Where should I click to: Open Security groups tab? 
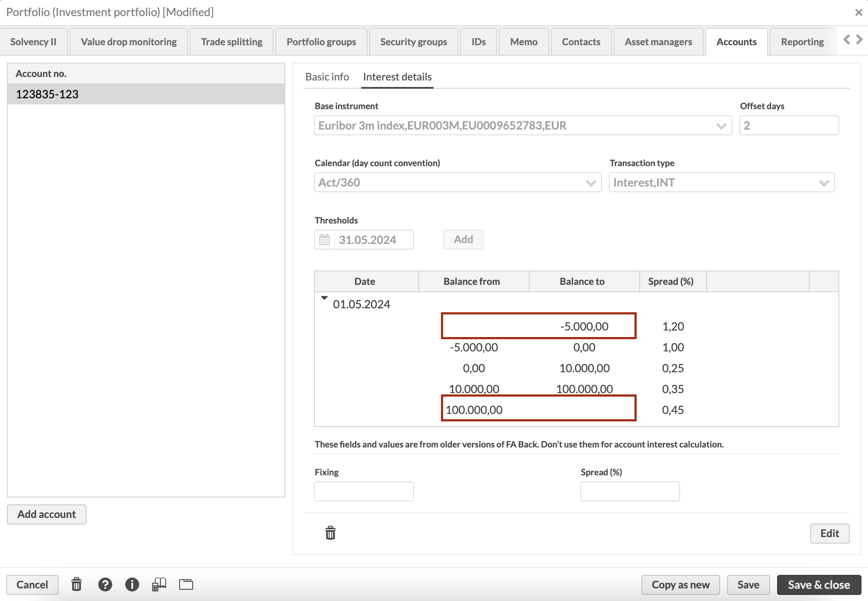414,42
